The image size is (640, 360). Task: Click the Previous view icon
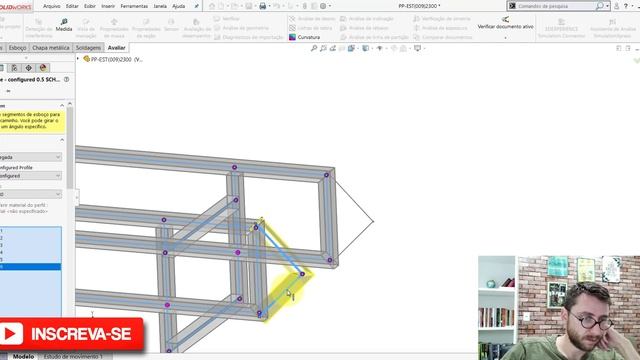[333, 48]
